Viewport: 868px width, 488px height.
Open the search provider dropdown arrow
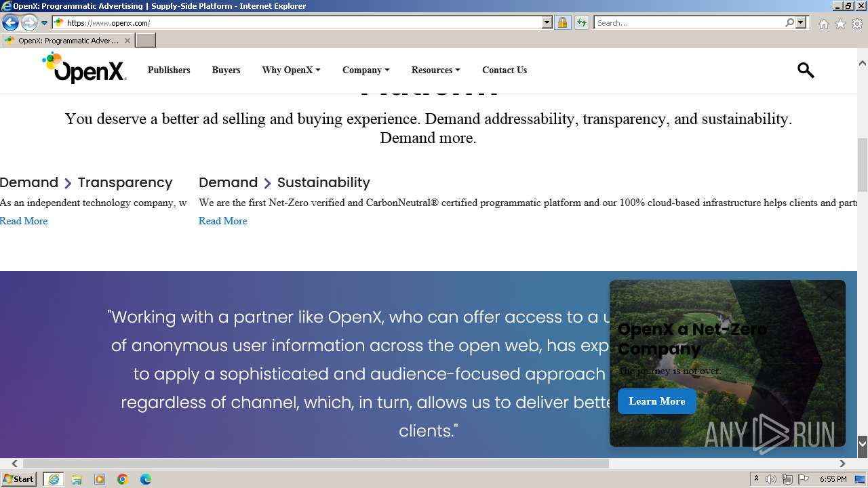801,22
